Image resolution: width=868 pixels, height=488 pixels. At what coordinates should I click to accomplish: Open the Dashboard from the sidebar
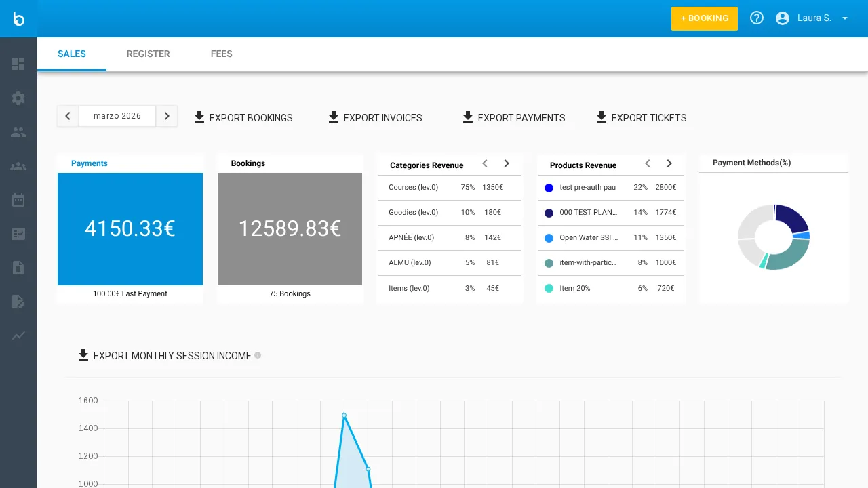point(18,64)
